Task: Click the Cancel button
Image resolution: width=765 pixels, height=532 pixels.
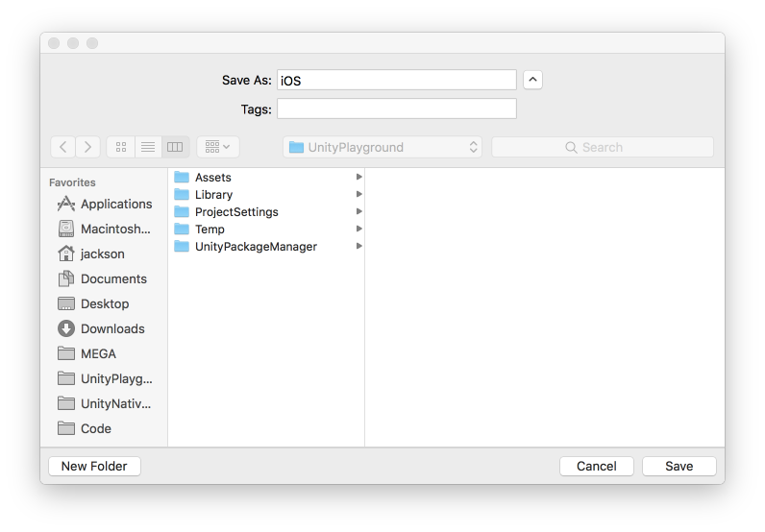Action: click(597, 466)
